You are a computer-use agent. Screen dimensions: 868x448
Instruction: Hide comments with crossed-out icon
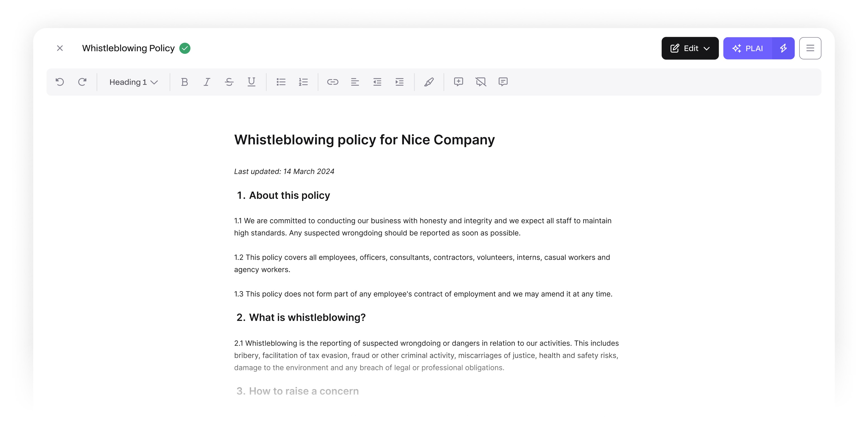(481, 82)
